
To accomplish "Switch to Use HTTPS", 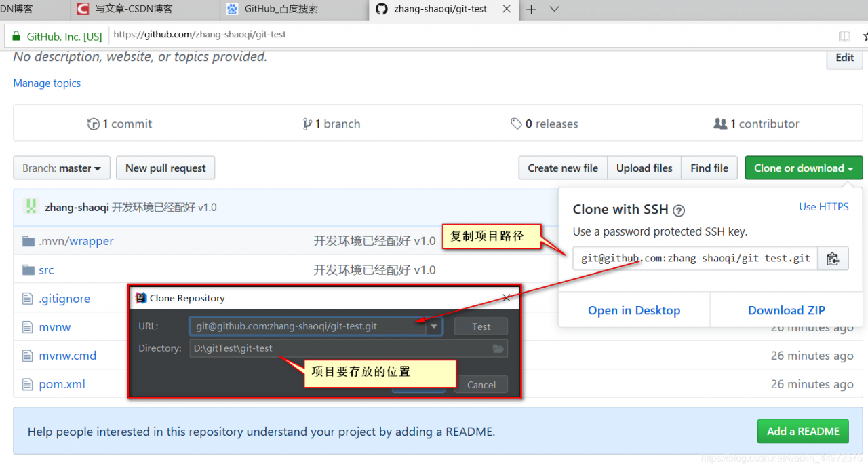I will click(824, 207).
